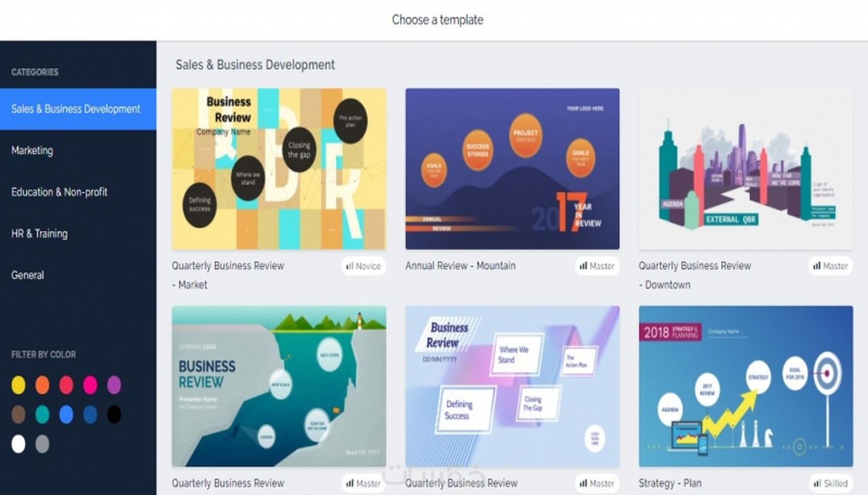Open Quarterly Business Review - Market template
Viewport: 868px width, 495px height.
point(279,169)
